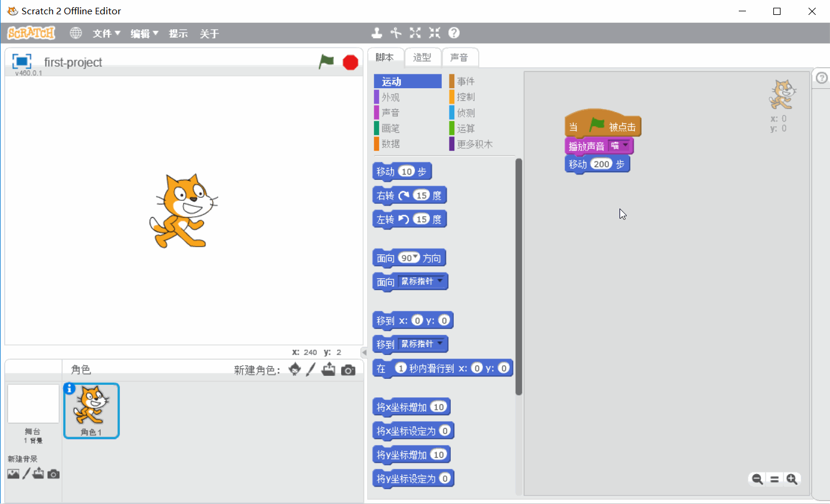Upload backdrop from file
Image resolution: width=830 pixels, height=504 pixels.
pyautogui.click(x=38, y=474)
